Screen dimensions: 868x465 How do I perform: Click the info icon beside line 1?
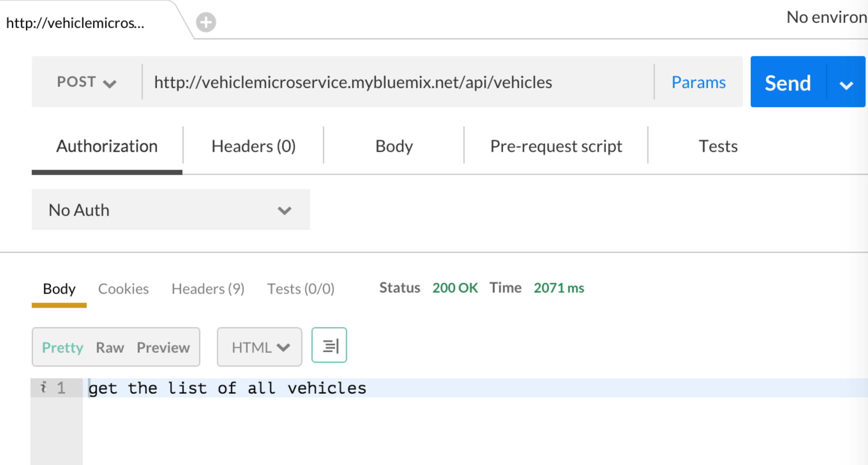(43, 387)
